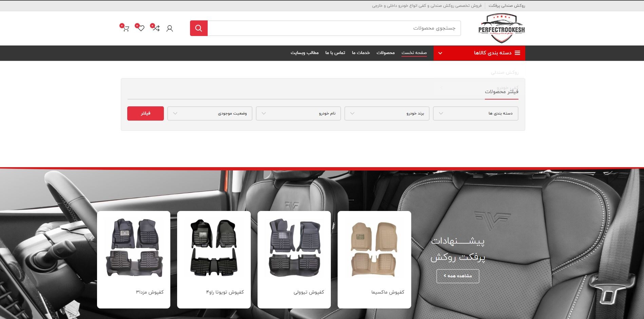The height and width of the screenshot is (319, 644).
Task: Click the مشاهده همه button
Action: point(458,276)
